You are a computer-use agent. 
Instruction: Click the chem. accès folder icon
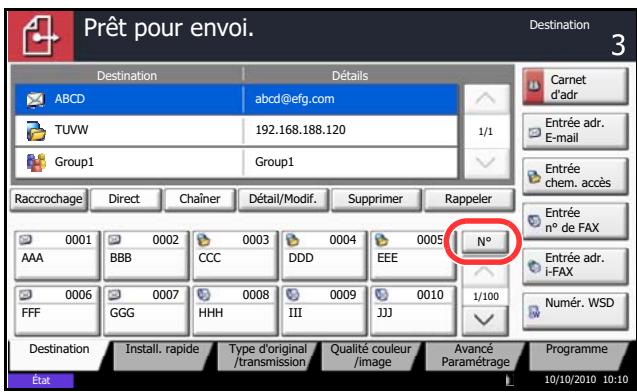[x=534, y=177]
